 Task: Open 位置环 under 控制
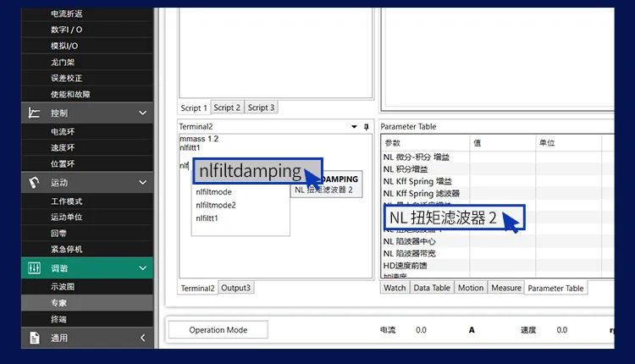[87, 164]
